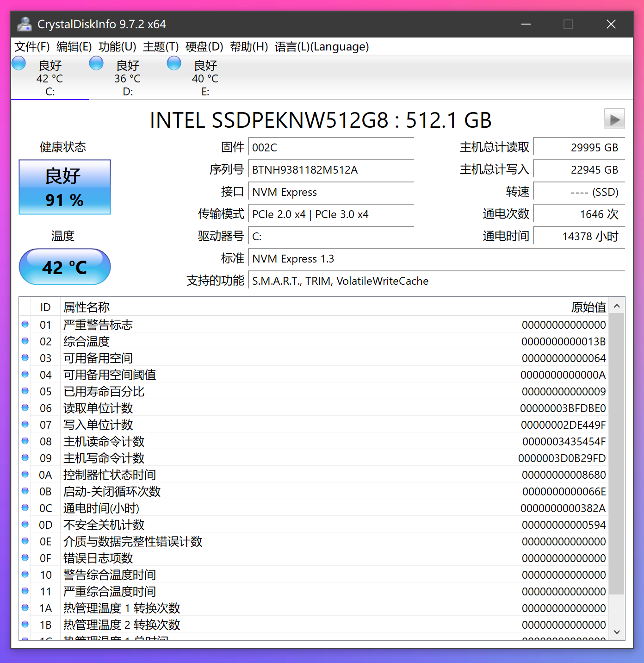Click the next-drive arrow button
The width and height of the screenshot is (644, 663).
click(x=614, y=119)
